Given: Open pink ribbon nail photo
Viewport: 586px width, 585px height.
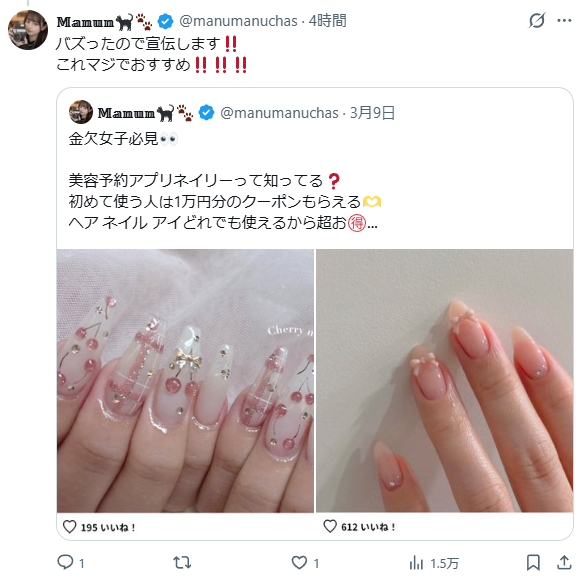Looking at the screenshot, I should 444,381.
